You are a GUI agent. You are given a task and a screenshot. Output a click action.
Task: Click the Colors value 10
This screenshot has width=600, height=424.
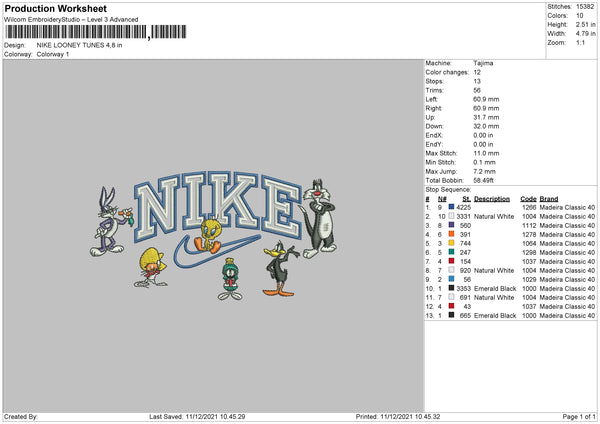(x=580, y=16)
